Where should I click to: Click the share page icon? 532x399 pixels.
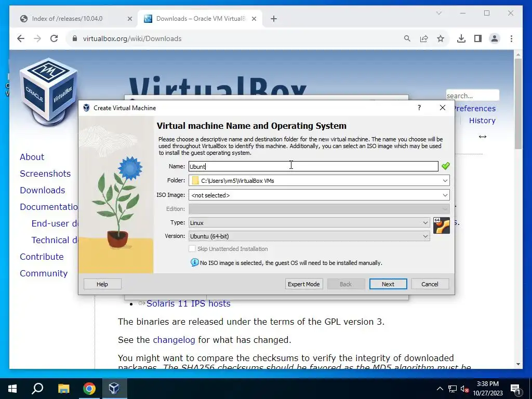pyautogui.click(x=424, y=38)
